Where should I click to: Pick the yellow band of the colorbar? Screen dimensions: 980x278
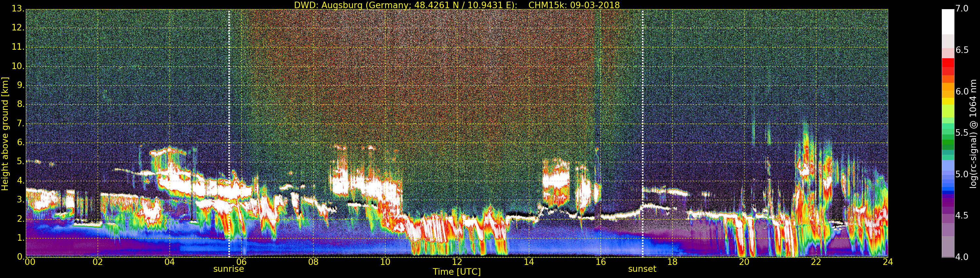coord(948,101)
